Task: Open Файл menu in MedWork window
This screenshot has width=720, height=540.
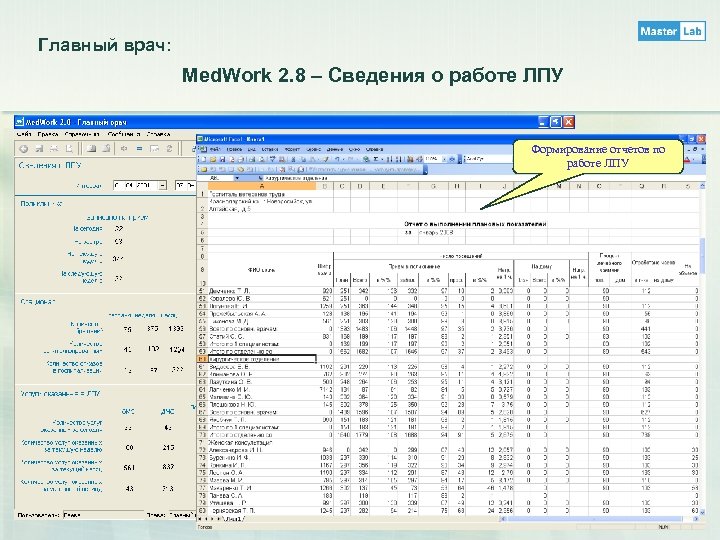Action: (24, 135)
